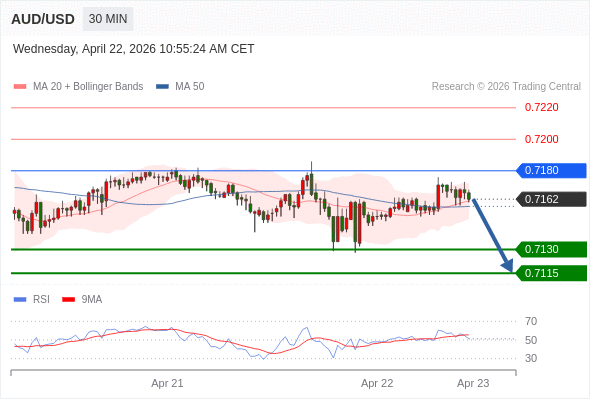Click the 30 MIN timeframe badge

tap(108, 19)
